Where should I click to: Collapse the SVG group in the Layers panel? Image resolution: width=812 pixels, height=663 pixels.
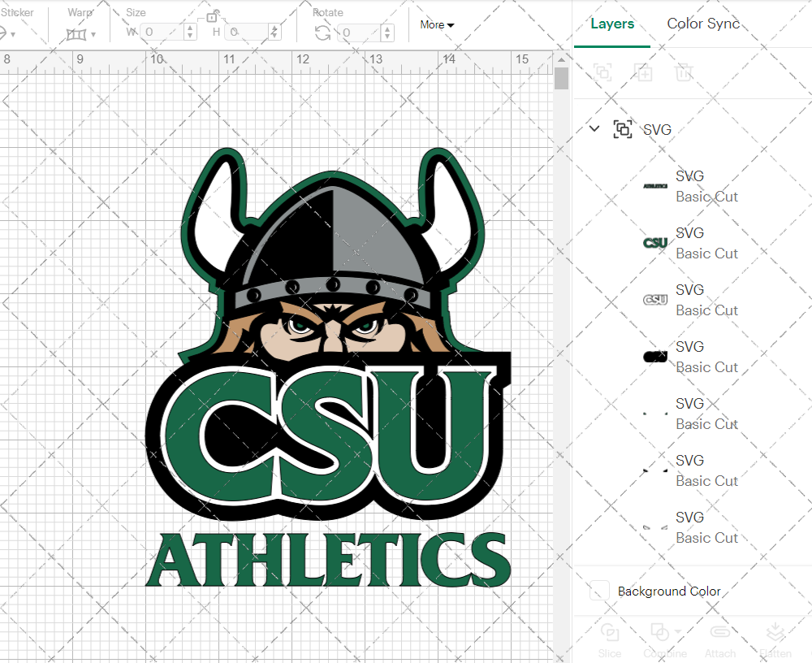pos(594,128)
